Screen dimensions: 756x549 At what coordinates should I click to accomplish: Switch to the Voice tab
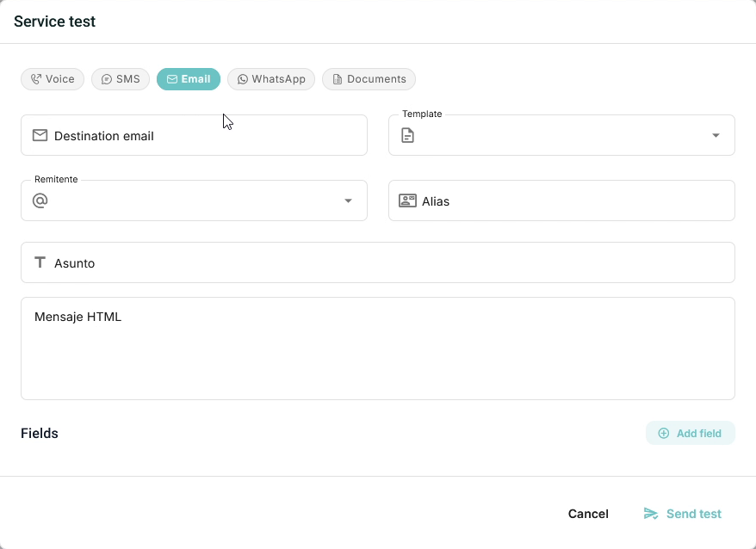pyautogui.click(x=53, y=79)
